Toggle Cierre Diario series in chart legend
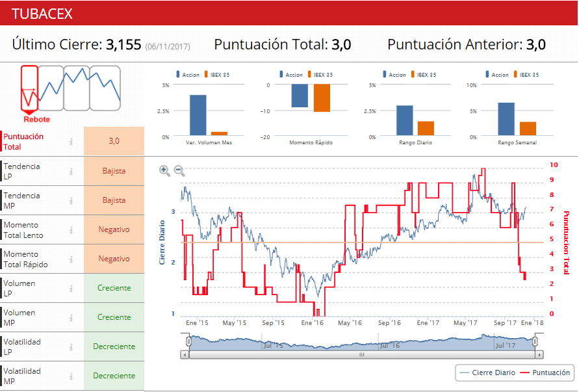This screenshot has width=579, height=392. point(488,372)
